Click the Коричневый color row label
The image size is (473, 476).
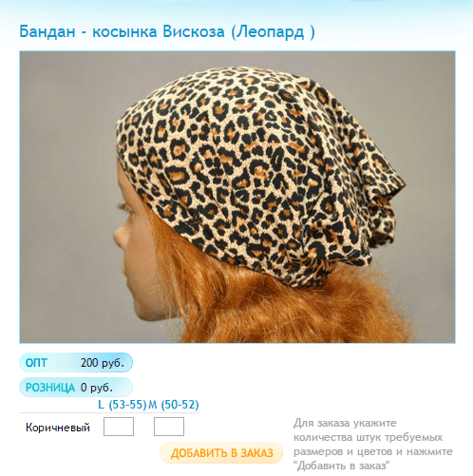(x=58, y=428)
